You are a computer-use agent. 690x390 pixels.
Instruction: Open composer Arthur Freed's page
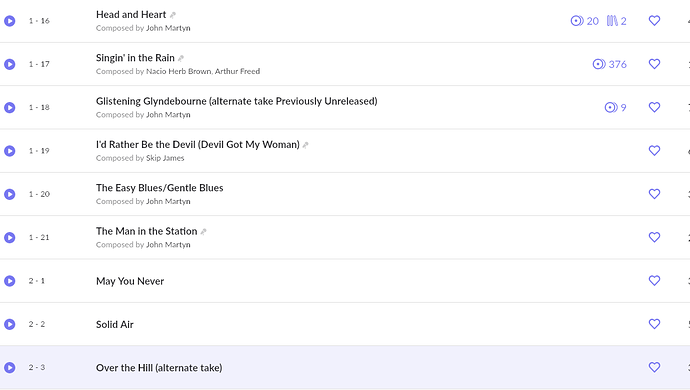click(x=237, y=71)
